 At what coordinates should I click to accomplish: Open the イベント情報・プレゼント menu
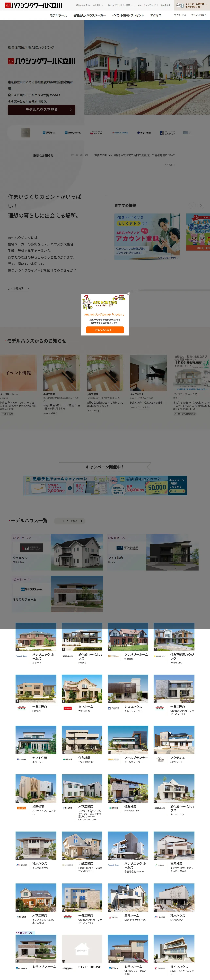128,15
